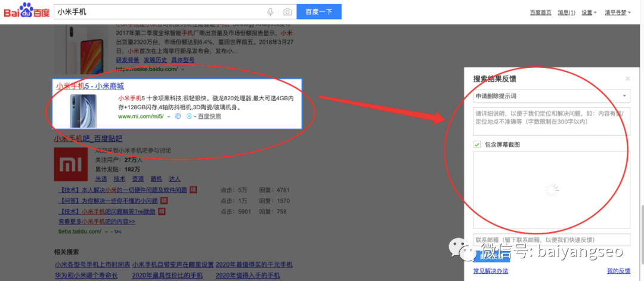Click 精 badge beside 问题解答 post
The height and width of the screenshot is (281, 644).
162,212
